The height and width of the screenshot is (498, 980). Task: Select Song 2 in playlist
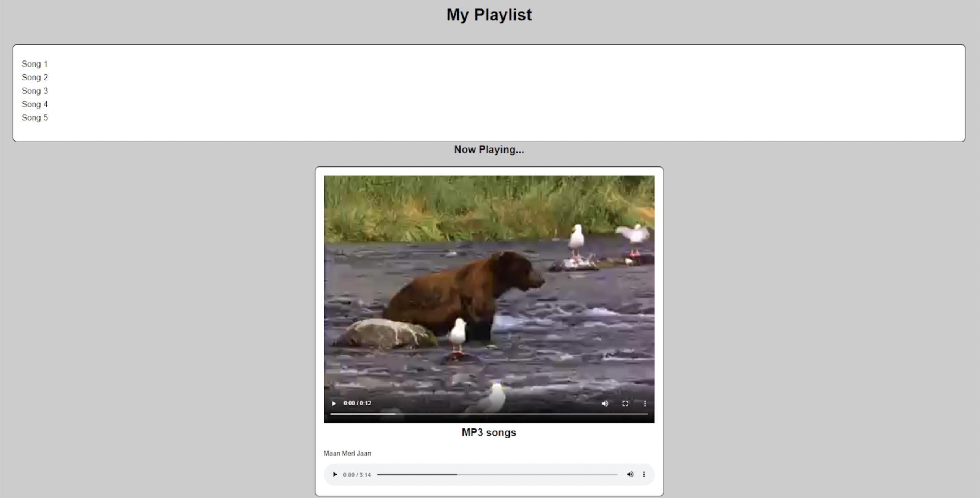click(34, 77)
